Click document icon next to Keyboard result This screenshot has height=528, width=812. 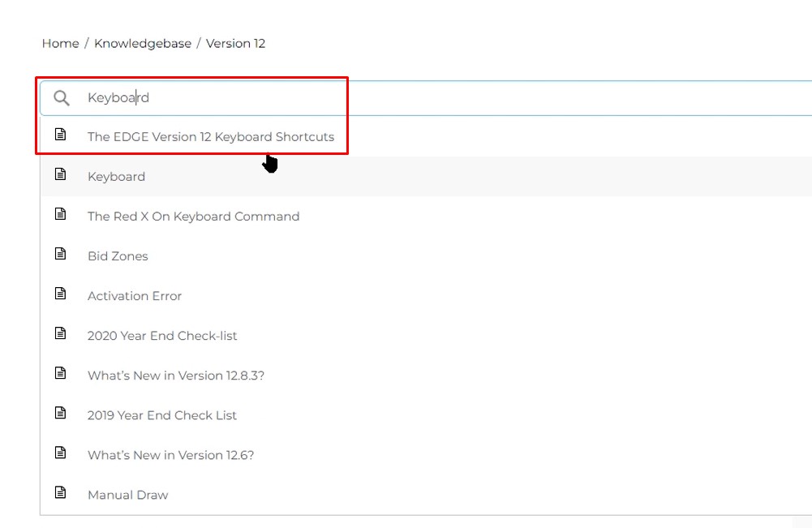[60, 174]
